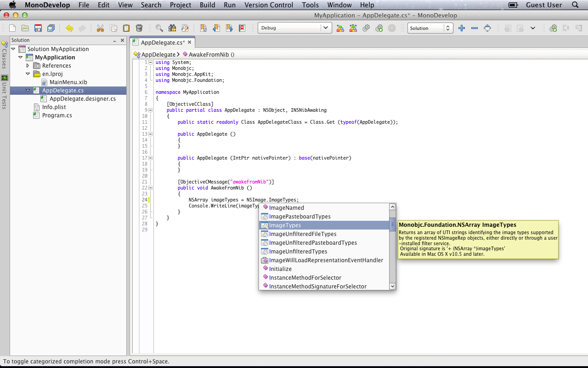This screenshot has height=368, width=588.
Task: Click the Cut scissors icon
Action: (x=100, y=28)
